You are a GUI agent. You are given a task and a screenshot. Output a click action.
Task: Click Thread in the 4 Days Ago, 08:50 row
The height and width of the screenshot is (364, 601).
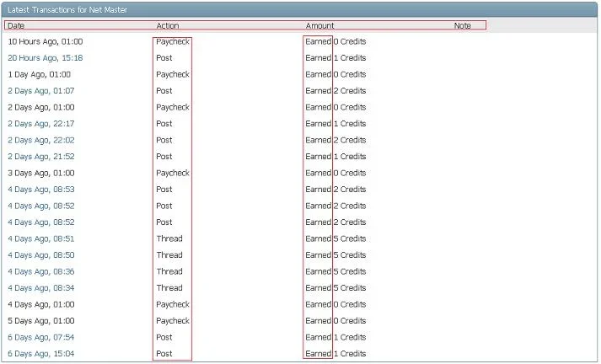click(x=169, y=255)
